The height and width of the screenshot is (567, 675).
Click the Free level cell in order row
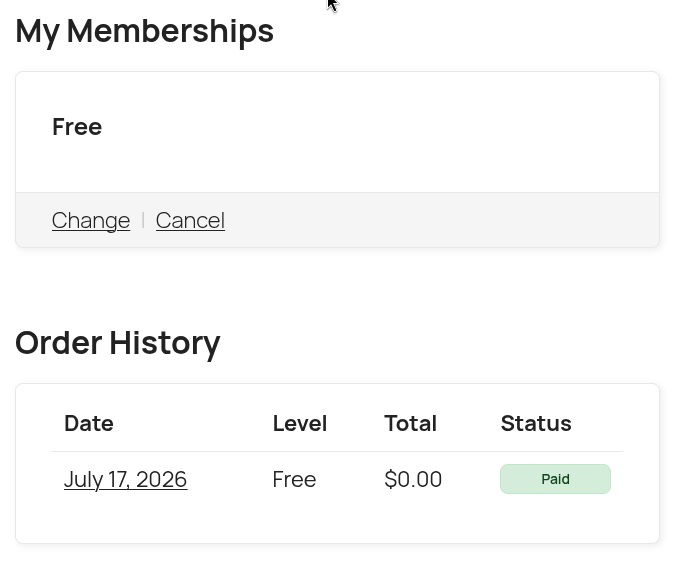294,479
